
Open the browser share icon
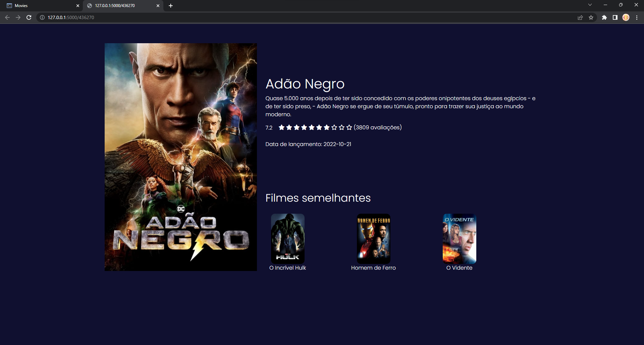(x=580, y=17)
